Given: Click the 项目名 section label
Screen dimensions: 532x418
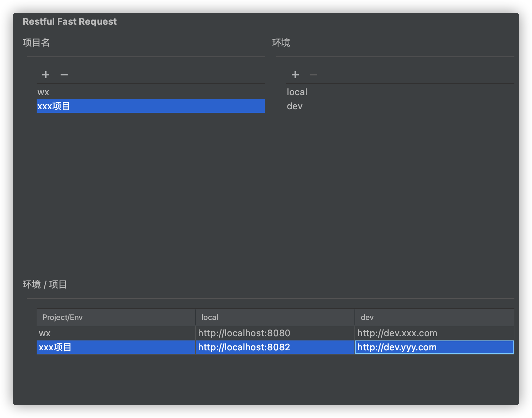Looking at the screenshot, I should (x=36, y=43).
